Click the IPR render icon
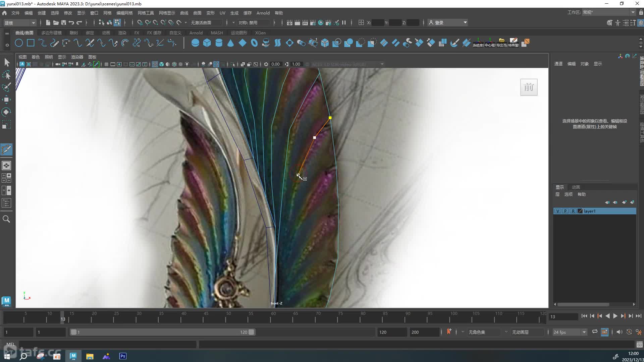This screenshot has width=644, height=362. pyautogui.click(x=305, y=22)
